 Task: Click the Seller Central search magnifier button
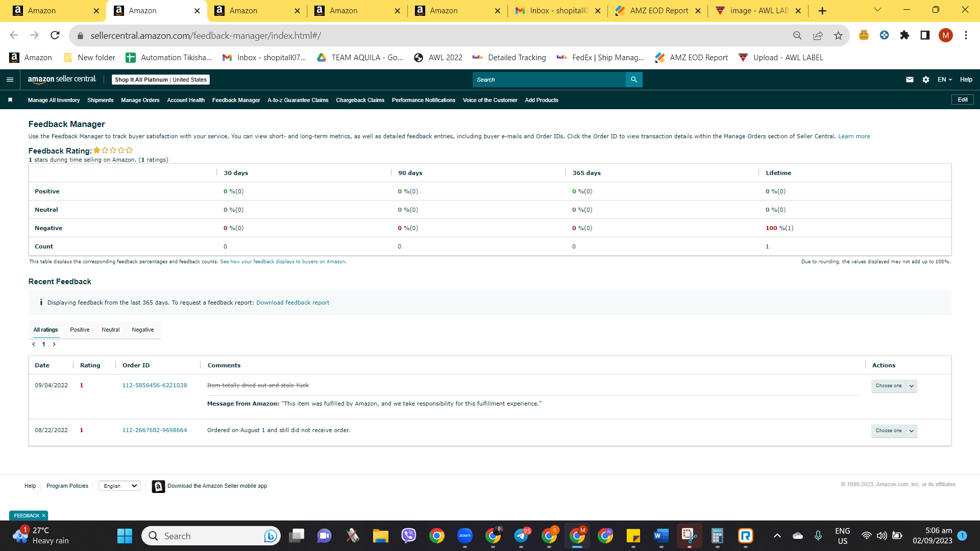634,80
